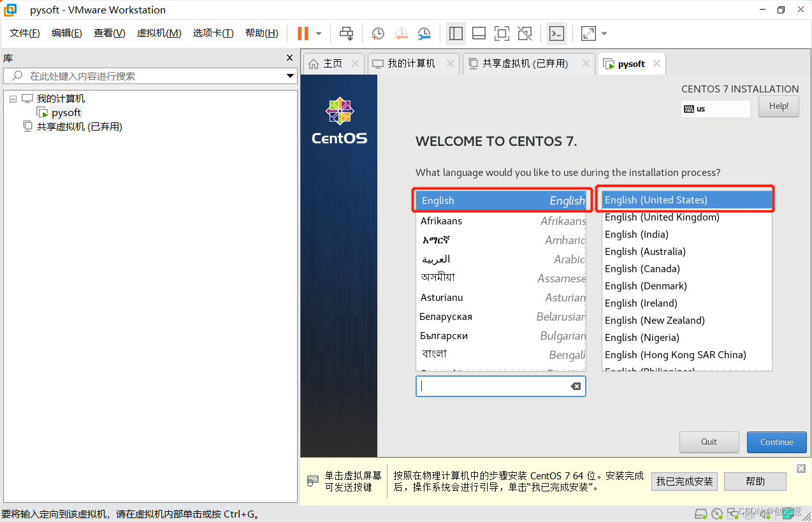The width and height of the screenshot is (812, 522).
Task: Open the 文件(F) menu
Action: point(25,33)
